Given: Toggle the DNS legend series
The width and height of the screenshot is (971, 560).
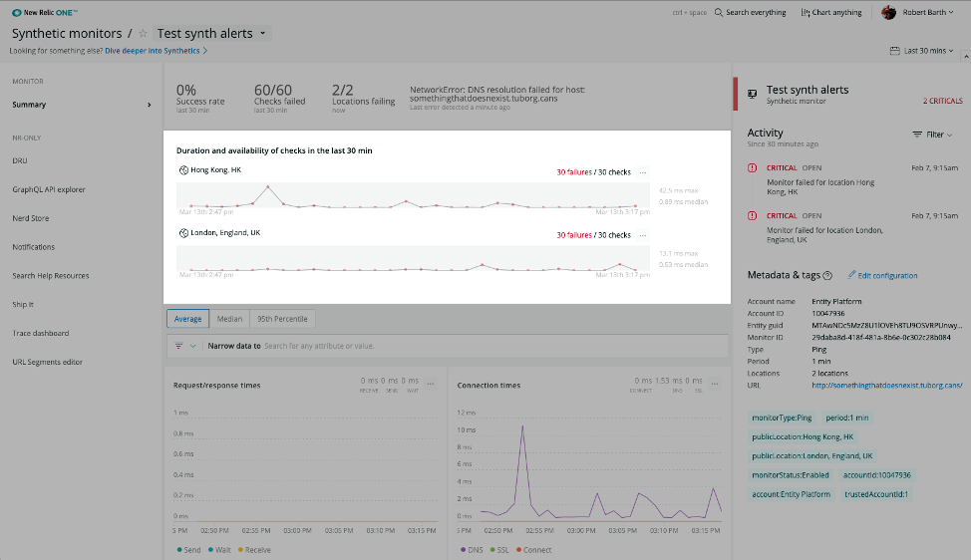Looking at the screenshot, I should [472, 550].
